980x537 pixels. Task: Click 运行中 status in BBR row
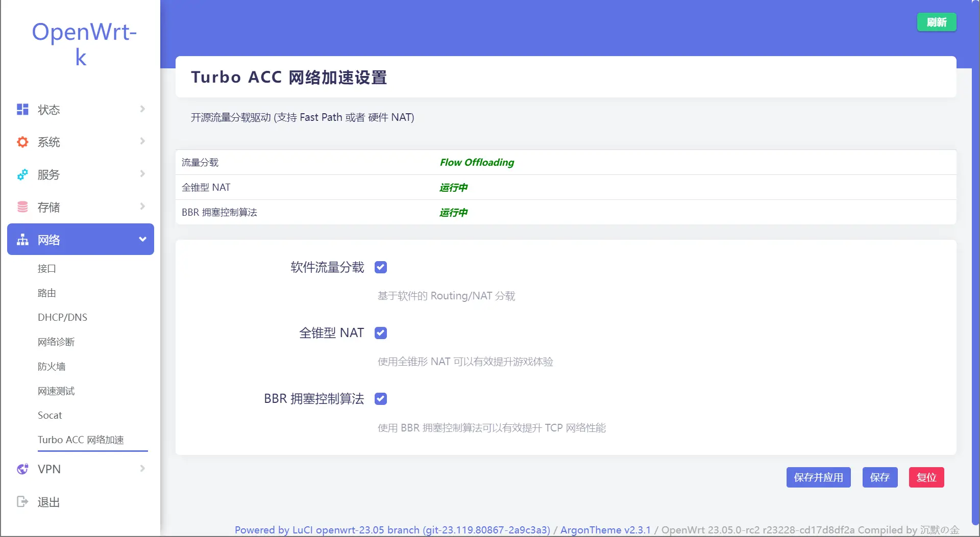[x=453, y=212]
